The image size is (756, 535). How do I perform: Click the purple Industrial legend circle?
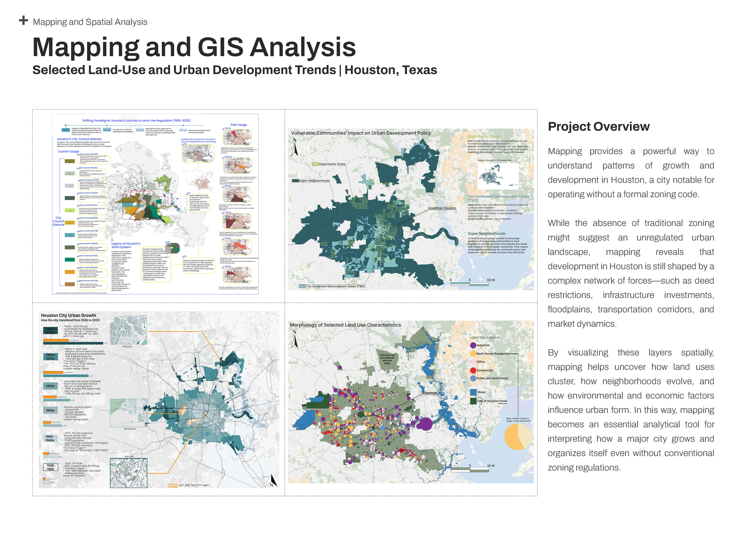[x=473, y=345]
